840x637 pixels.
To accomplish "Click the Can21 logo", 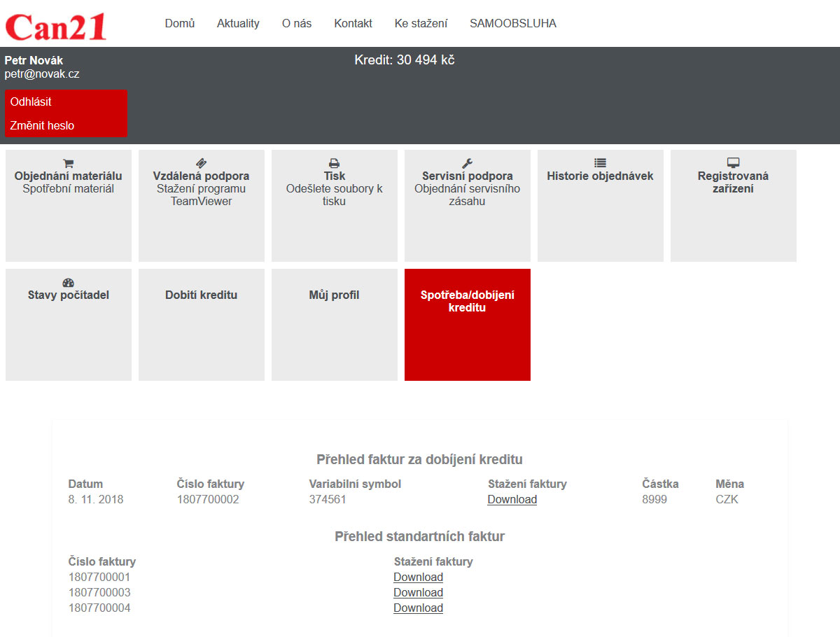I will click(56, 26).
